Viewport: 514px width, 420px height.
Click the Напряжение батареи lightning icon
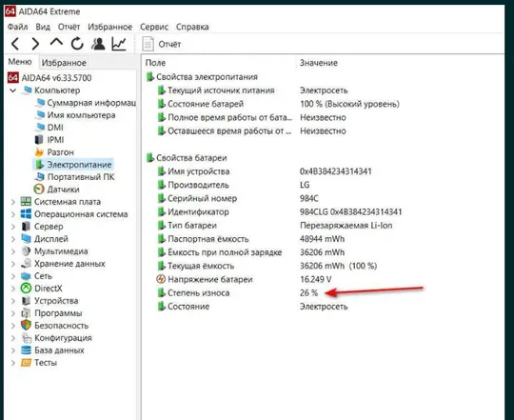pyautogui.click(x=161, y=279)
